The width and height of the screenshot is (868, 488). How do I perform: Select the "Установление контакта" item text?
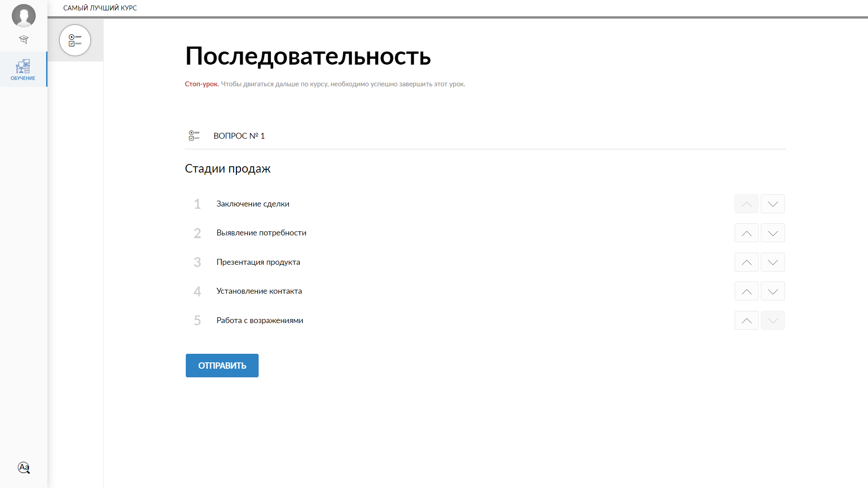259,291
